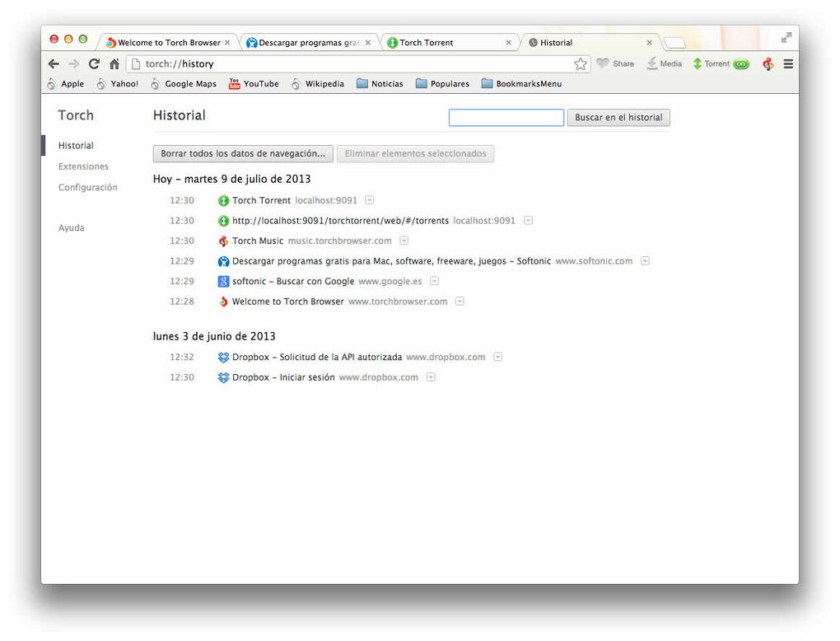Expand dropdown for Torch Torrent entry

(369, 200)
